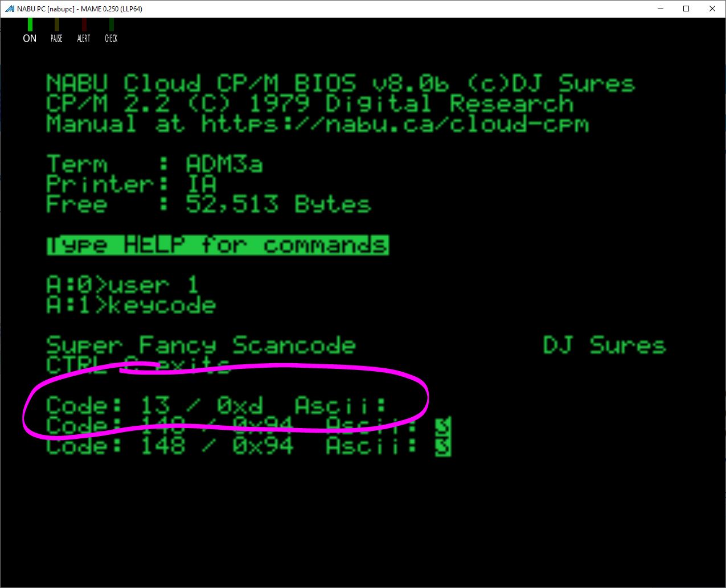Screen dimensions: 726x588
Task: Click the 'A:0>user 1' command line
Action: (122, 285)
